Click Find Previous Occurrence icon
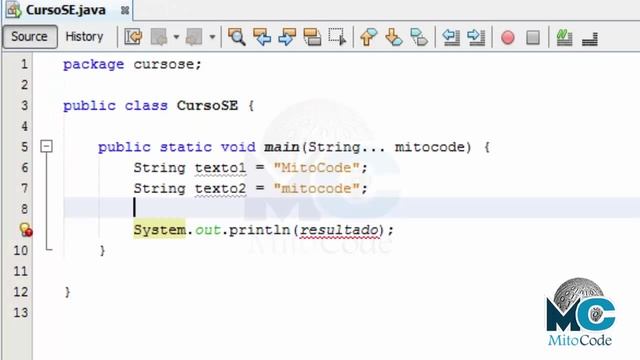 (x=262, y=37)
